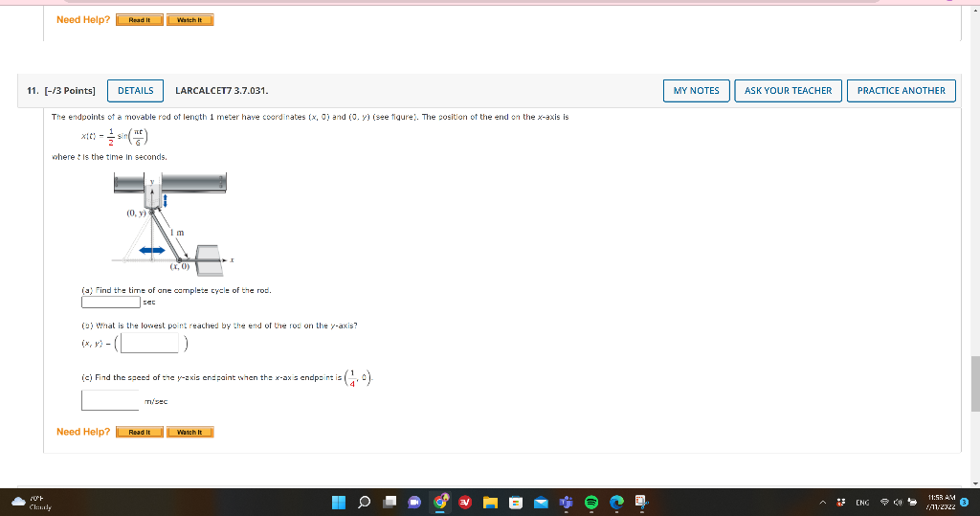Open the weather widget on taskbar

point(32,503)
